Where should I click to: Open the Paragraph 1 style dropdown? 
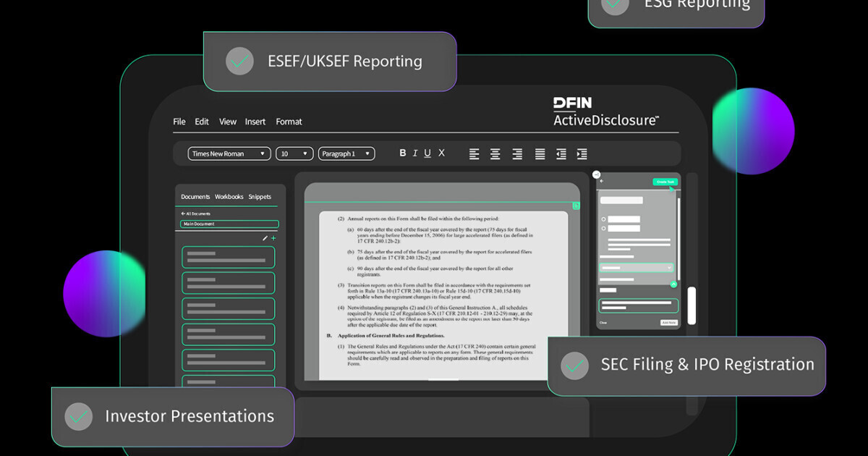tap(346, 153)
